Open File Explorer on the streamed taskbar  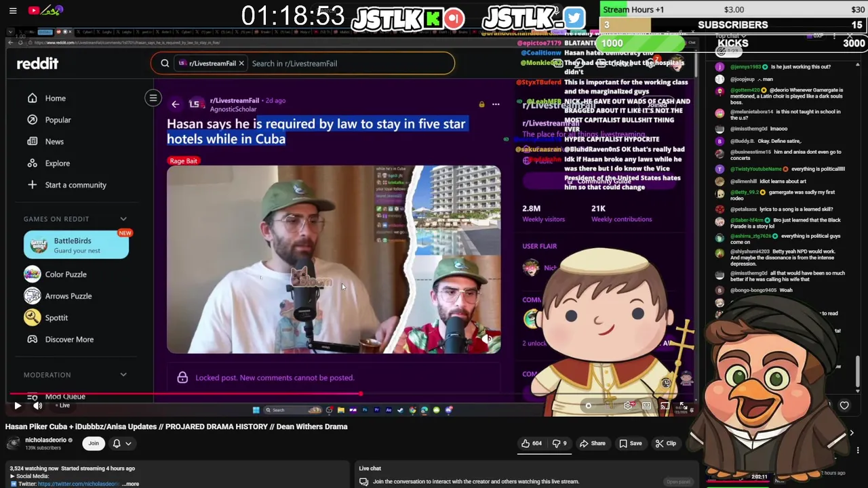340,410
